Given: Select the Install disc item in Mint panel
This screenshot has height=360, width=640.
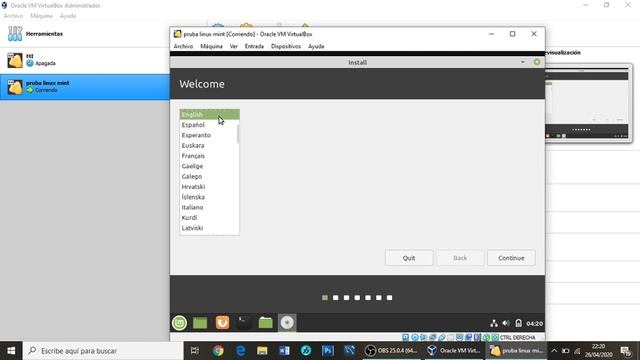Looking at the screenshot, I should (287, 323).
